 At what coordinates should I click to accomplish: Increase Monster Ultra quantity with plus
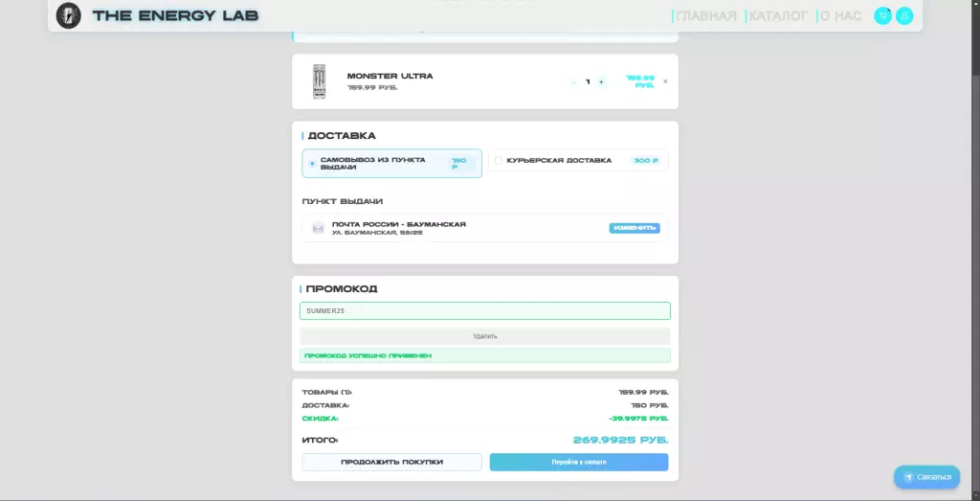click(x=601, y=82)
